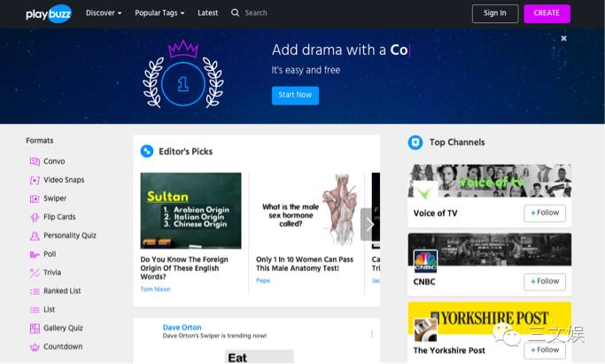The width and height of the screenshot is (605, 364).
Task: Select the List format label
Action: pyautogui.click(x=49, y=310)
